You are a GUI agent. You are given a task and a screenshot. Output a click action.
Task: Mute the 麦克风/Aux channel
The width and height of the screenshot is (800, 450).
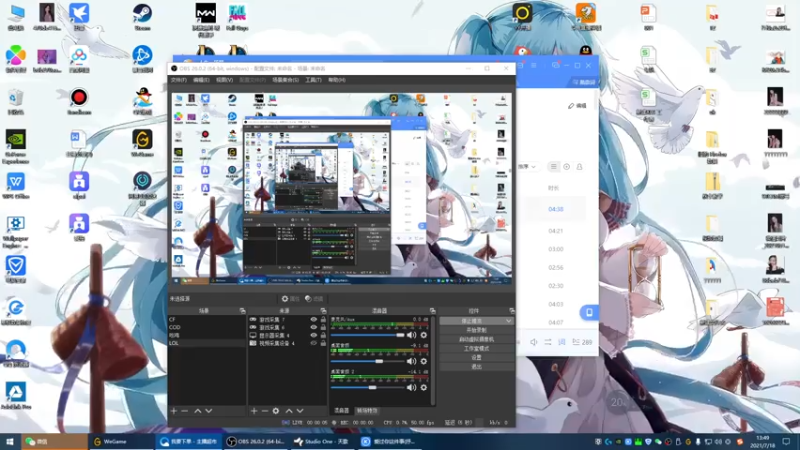tap(411, 335)
